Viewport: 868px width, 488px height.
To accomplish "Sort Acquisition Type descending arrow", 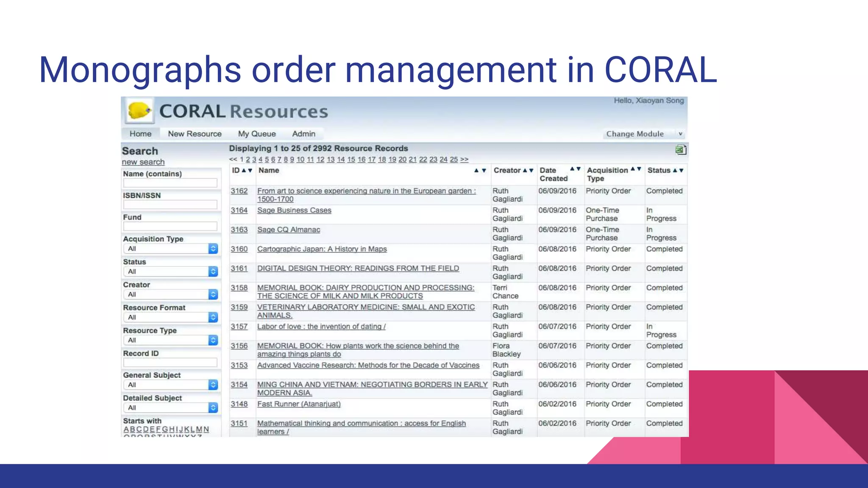I will [x=639, y=169].
